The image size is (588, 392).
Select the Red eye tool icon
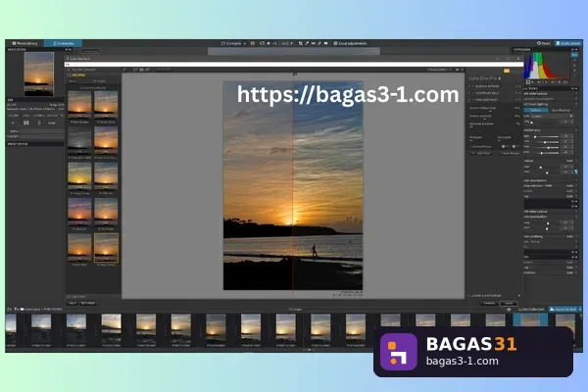pos(326,43)
